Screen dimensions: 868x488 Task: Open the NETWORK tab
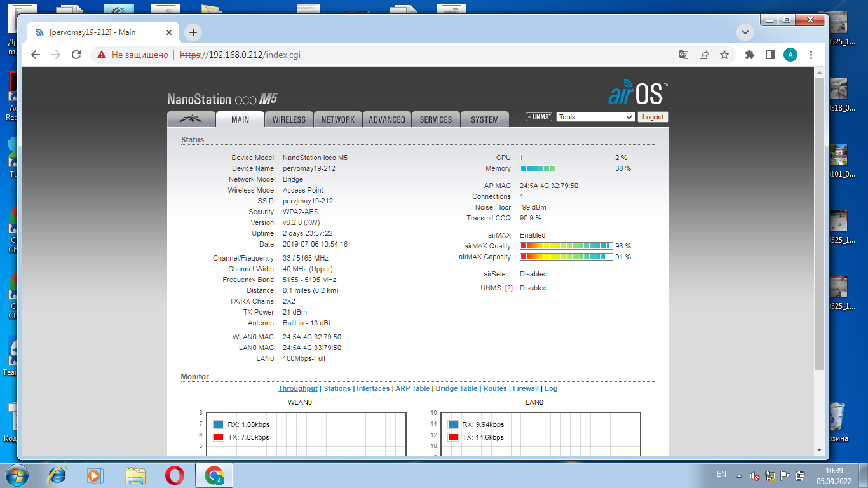point(338,119)
